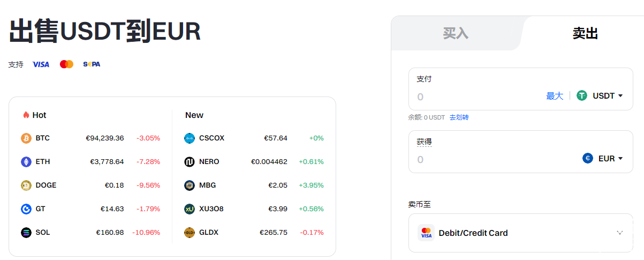Switch to the 买入 tab
The image size is (644, 260).
(456, 33)
